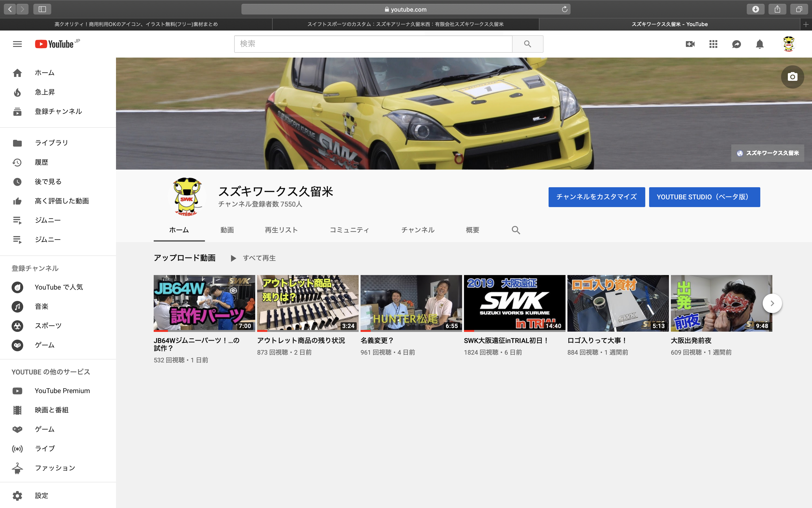Click the search magnifier button
Image resolution: width=812 pixels, height=508 pixels.
point(528,44)
